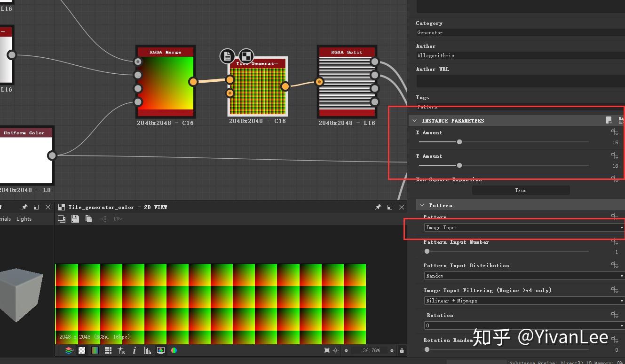Toggle the zoom lock in 2D view
The image size is (625, 364).
tap(402, 350)
